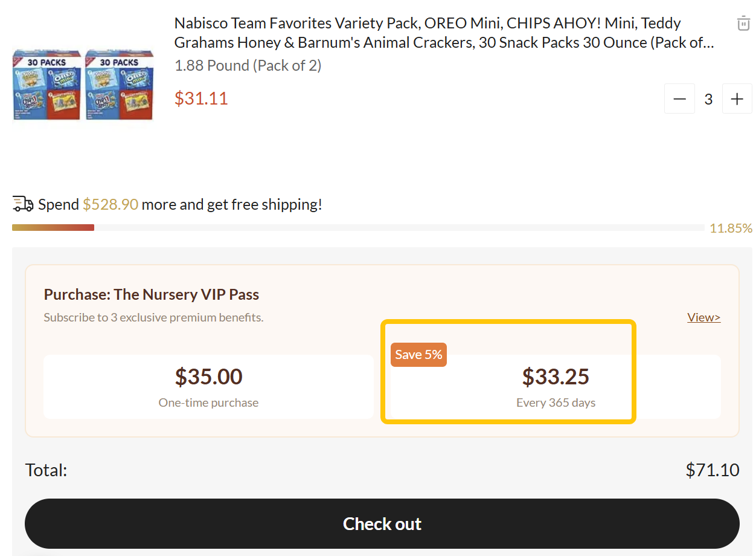Click the $31.11 item price
This screenshot has width=756, height=556.
coord(201,99)
